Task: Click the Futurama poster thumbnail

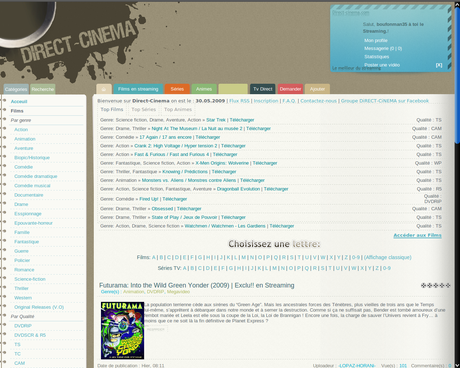Action: (122, 330)
